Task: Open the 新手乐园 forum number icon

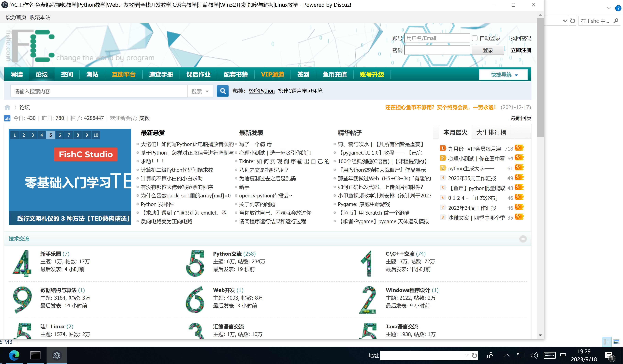Action: point(22,263)
